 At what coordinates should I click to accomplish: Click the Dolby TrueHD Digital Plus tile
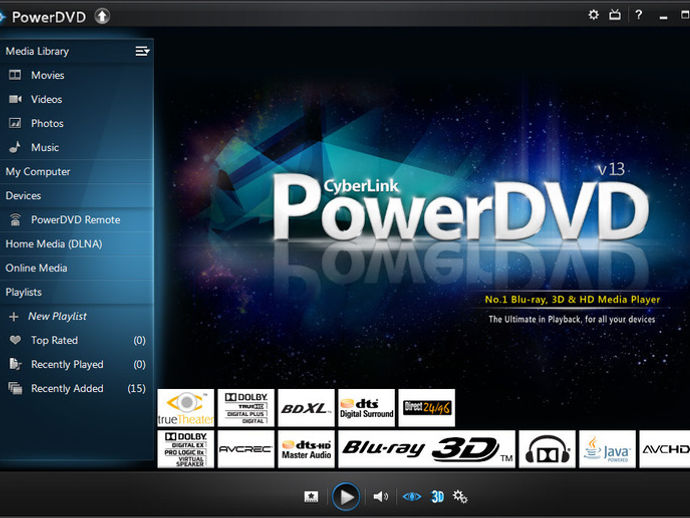246,408
